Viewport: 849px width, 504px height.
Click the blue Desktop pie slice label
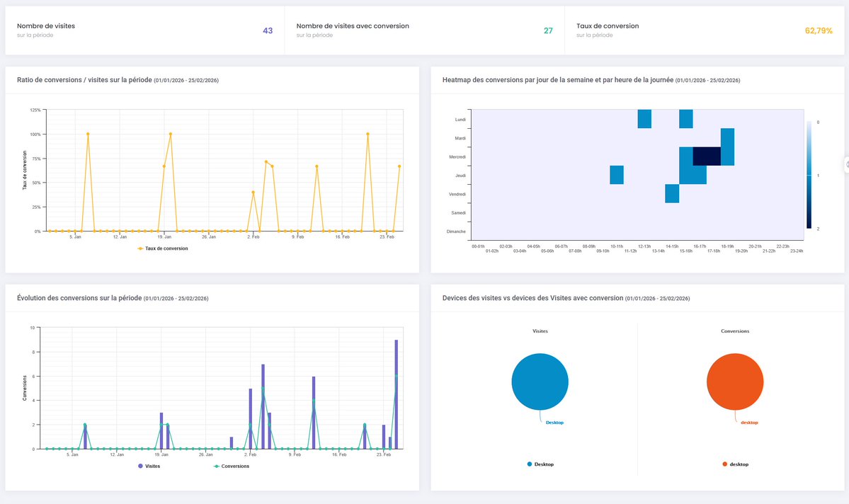[x=554, y=423]
